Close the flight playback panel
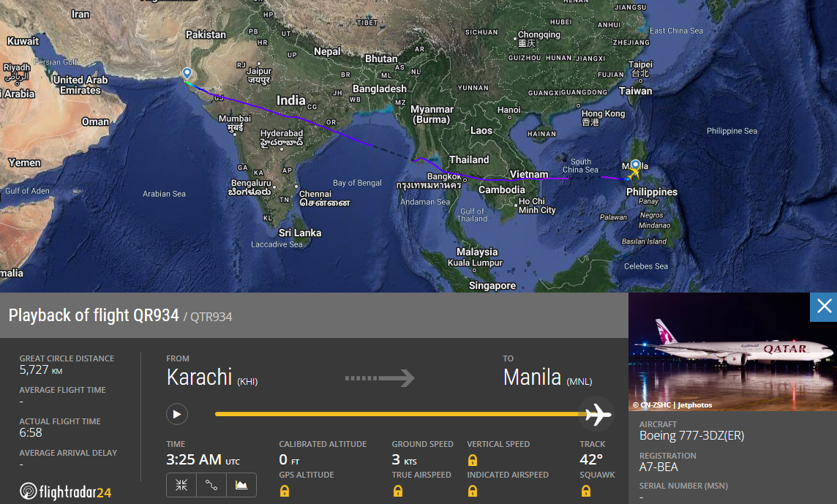 tap(824, 306)
